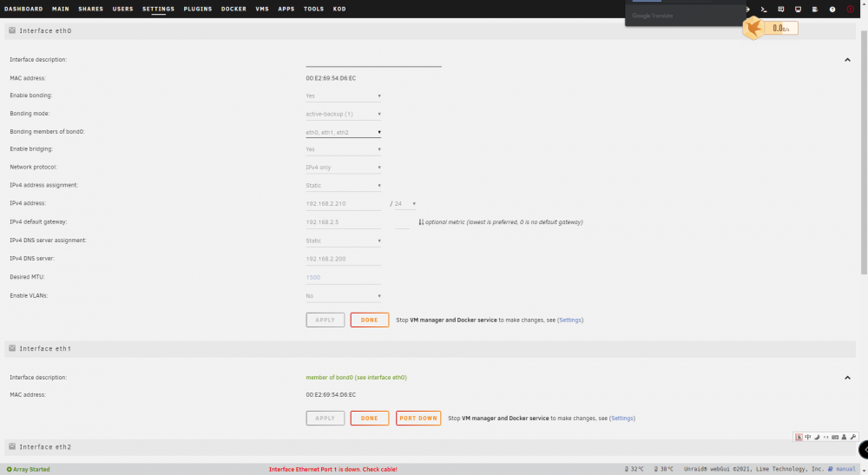Click the IPv4 address field
This screenshot has height=475, width=868.
[x=343, y=204]
